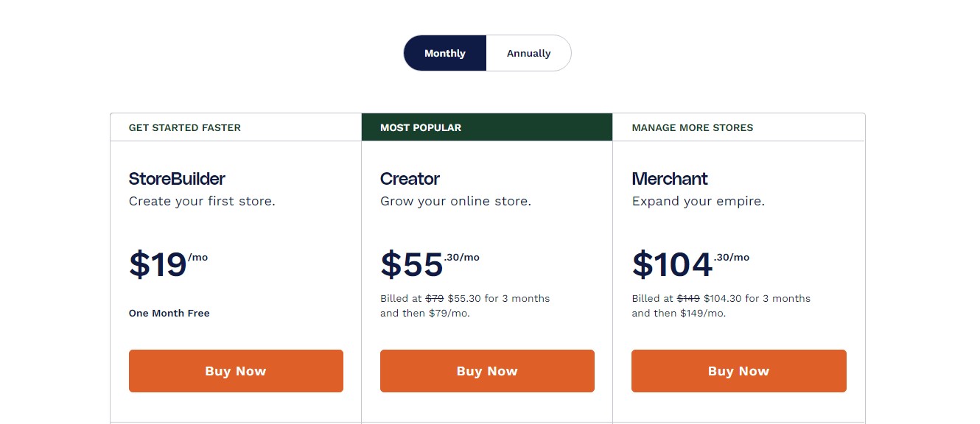Click Buy Now for the StoreBuilder plan
The width and height of the screenshot is (980, 424).
tap(236, 371)
